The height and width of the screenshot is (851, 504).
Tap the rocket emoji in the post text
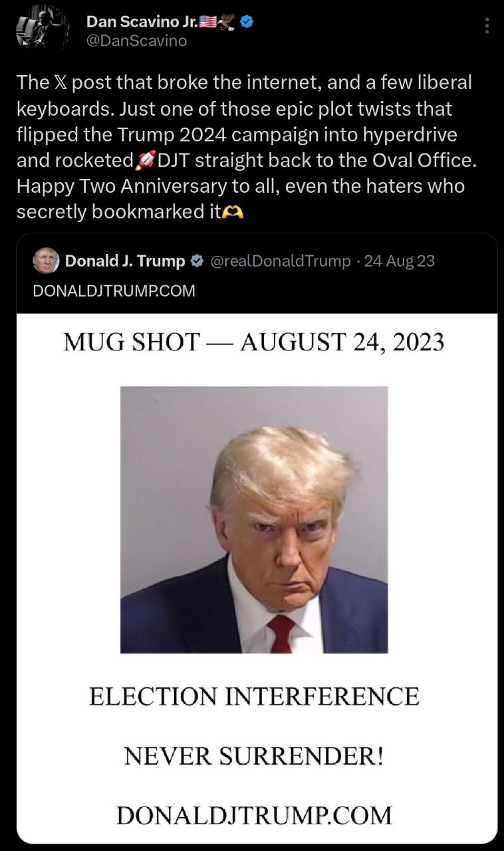point(145,160)
